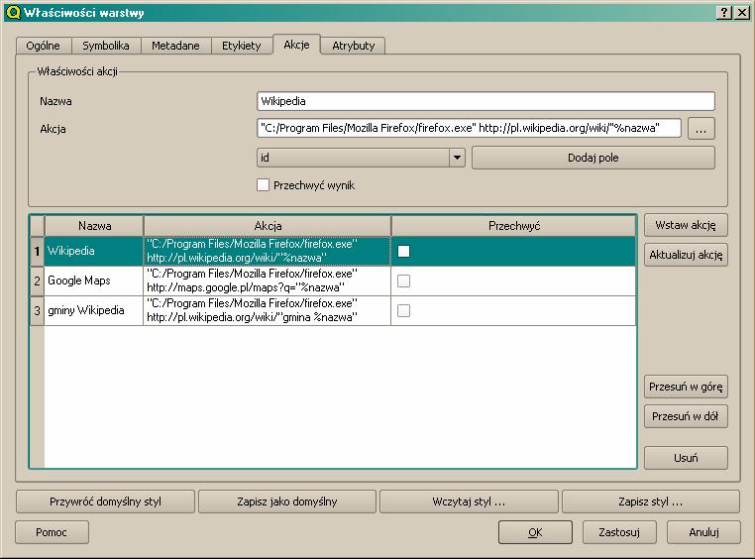Click the Przechwyć column header

[x=514, y=226]
